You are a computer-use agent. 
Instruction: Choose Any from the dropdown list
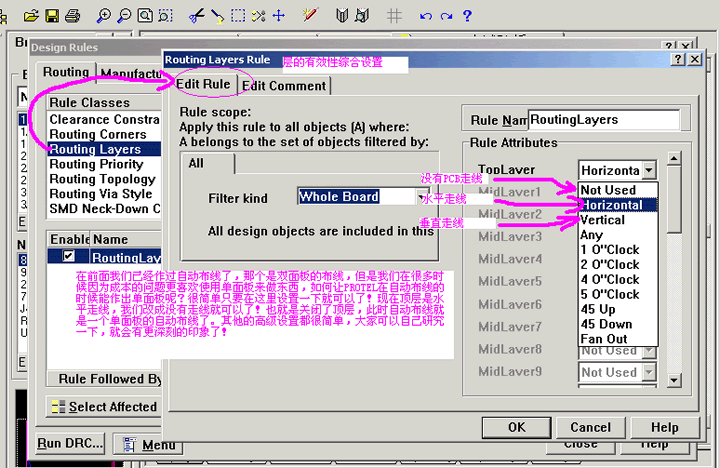[618, 235]
